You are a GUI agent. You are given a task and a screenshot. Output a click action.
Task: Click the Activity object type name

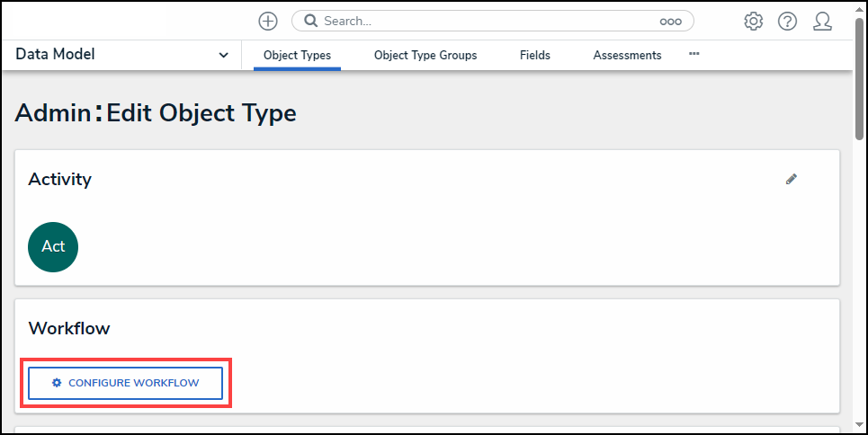point(60,179)
